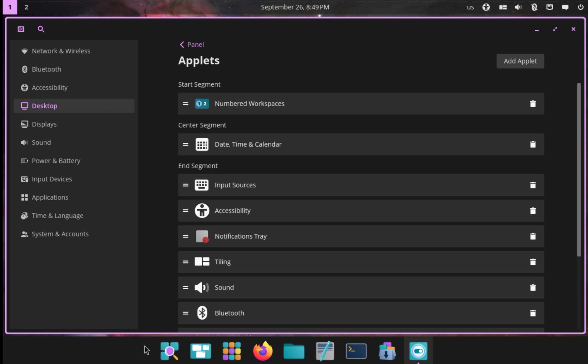Click the search icon in Settings
The image size is (588, 364).
point(41,29)
